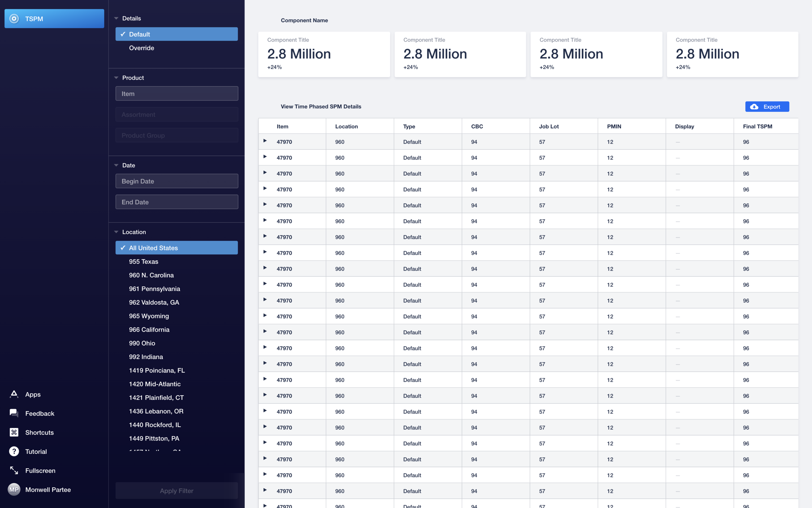Image resolution: width=812 pixels, height=508 pixels.
Task: Select the checked Default details option
Action: coord(177,34)
